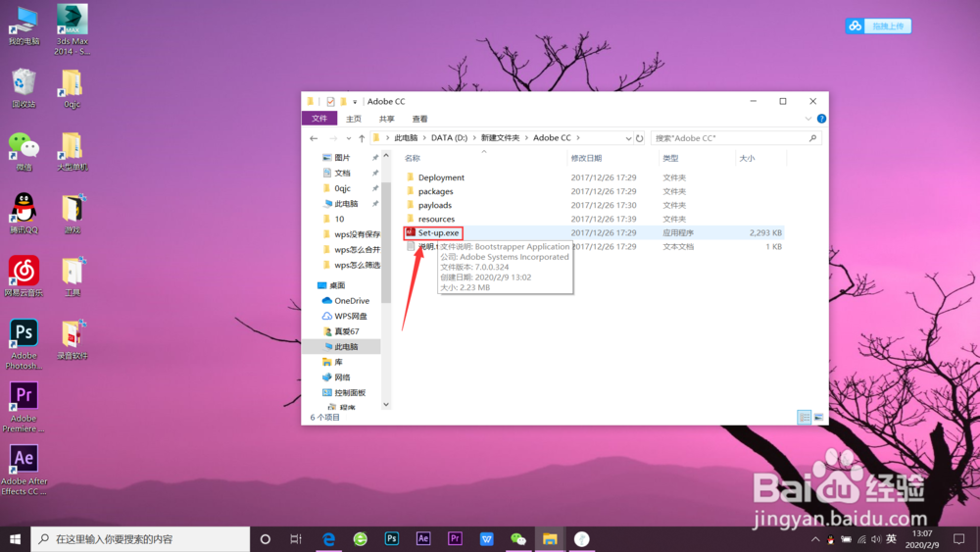
Task: Open the 3ds Max 2014 desktop shortcut
Action: [x=72, y=29]
